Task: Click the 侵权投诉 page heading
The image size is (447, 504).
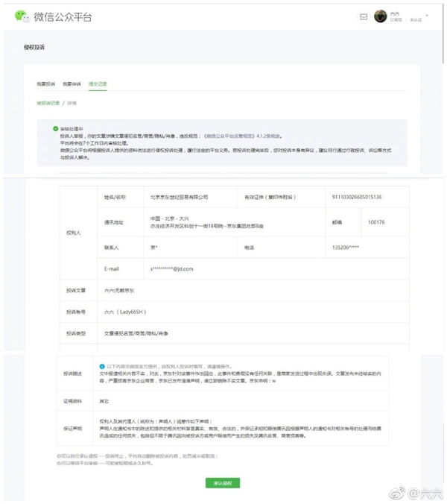Action: click(x=34, y=48)
